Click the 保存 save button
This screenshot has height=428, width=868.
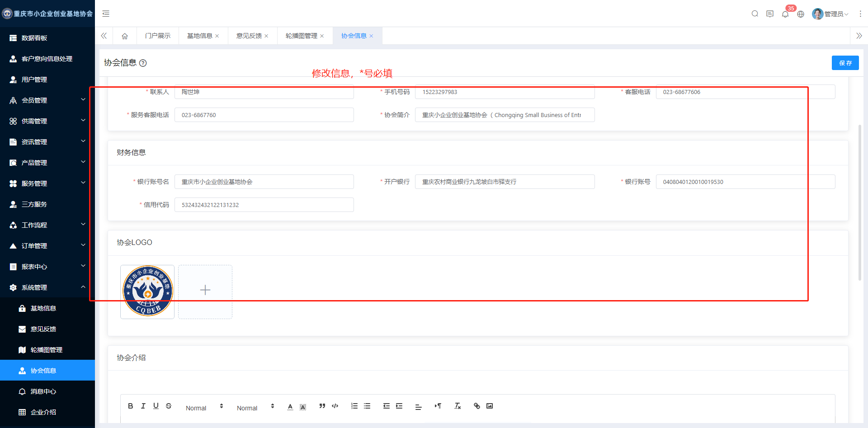coord(845,63)
